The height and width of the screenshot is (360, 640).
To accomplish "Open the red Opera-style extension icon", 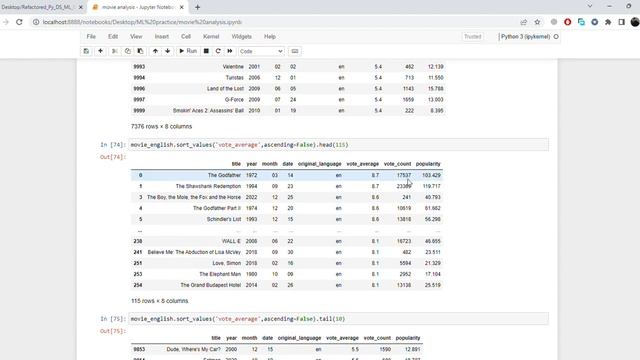I will point(567,22).
